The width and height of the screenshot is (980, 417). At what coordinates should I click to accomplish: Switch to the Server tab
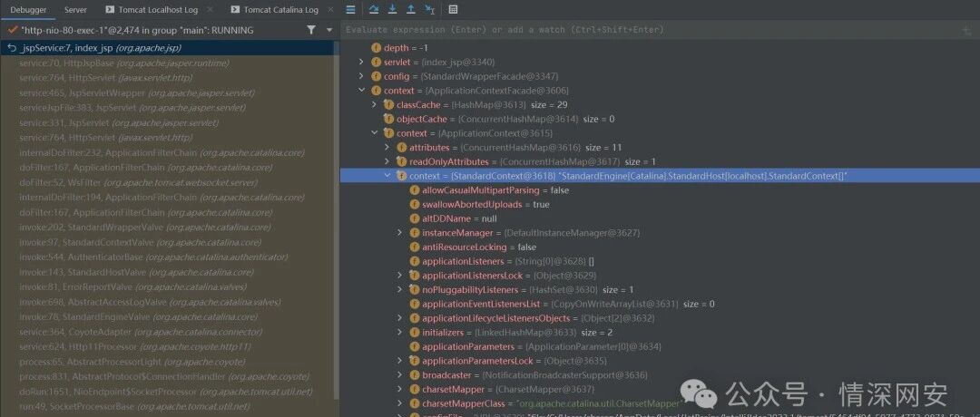point(75,10)
